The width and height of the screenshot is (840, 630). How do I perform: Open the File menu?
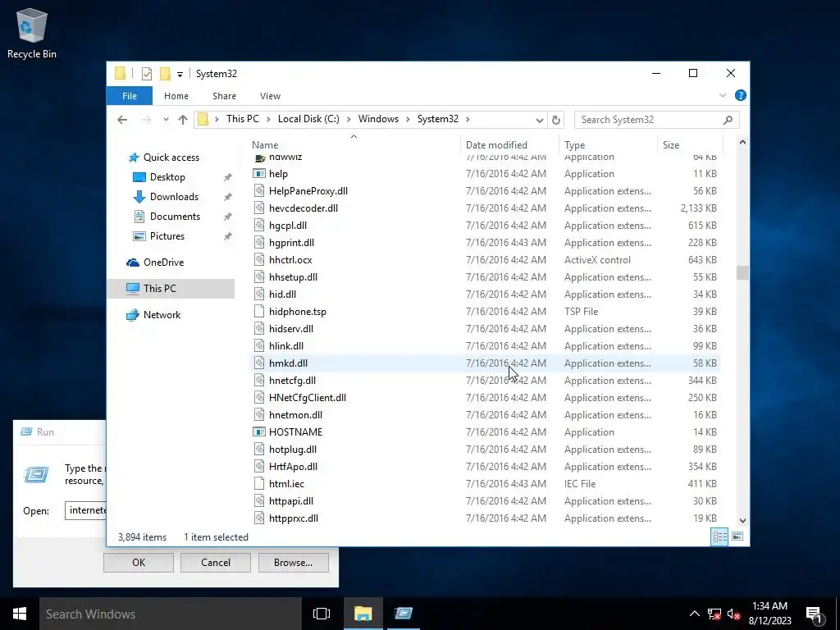pyautogui.click(x=130, y=96)
